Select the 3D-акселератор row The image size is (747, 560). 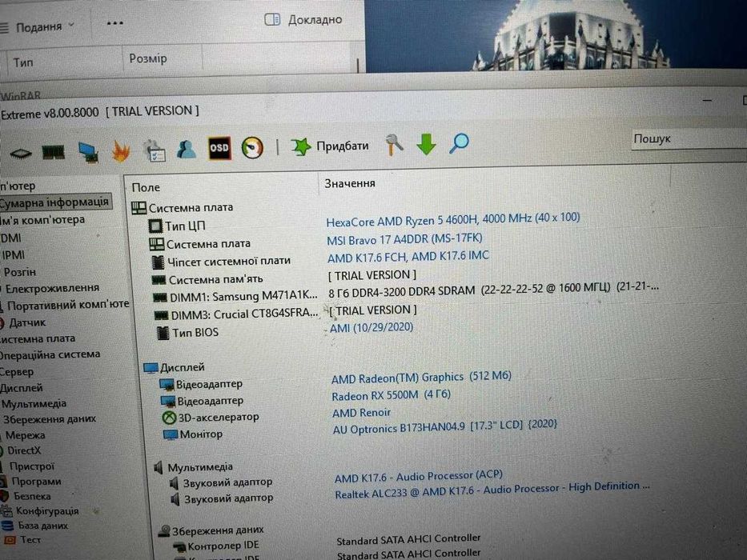[x=211, y=417]
